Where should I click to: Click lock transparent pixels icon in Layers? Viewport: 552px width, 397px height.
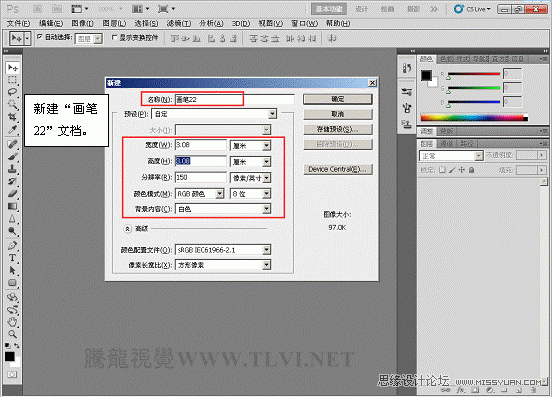tap(443, 170)
